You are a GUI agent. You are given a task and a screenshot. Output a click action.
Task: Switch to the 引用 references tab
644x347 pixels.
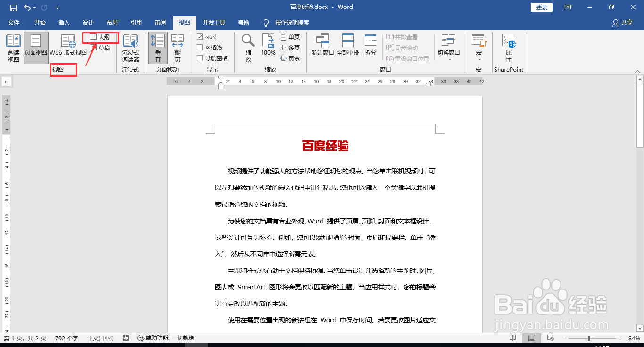click(136, 23)
